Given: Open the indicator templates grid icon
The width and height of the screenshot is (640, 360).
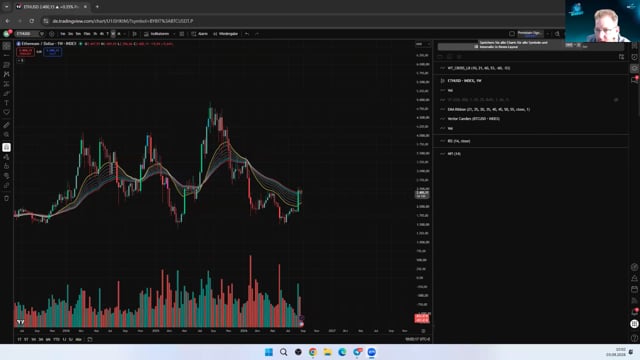Looking at the screenshot, I should click(182, 34).
